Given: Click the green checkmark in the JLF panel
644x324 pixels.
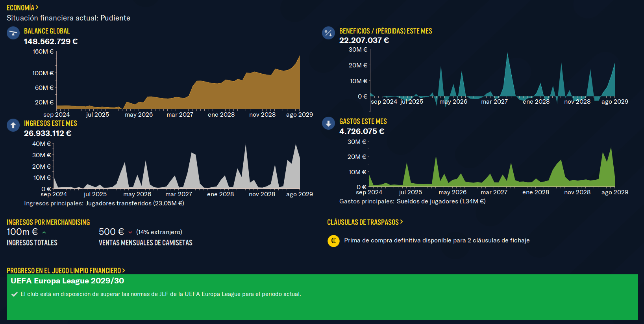Looking at the screenshot, I should click(15, 294).
